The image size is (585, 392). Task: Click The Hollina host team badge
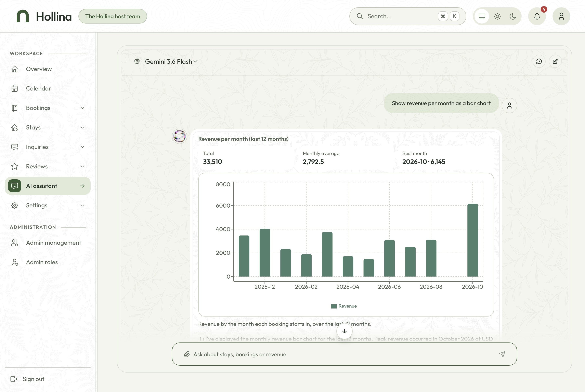pos(113,16)
